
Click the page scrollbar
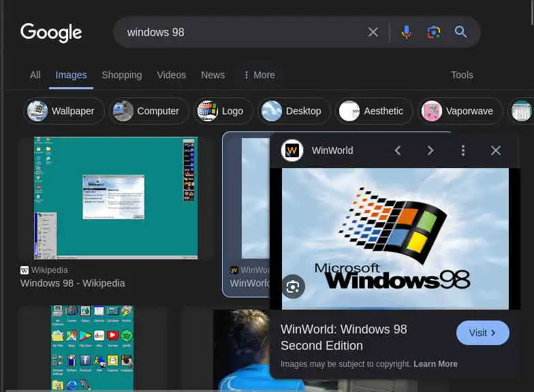[531, 12]
